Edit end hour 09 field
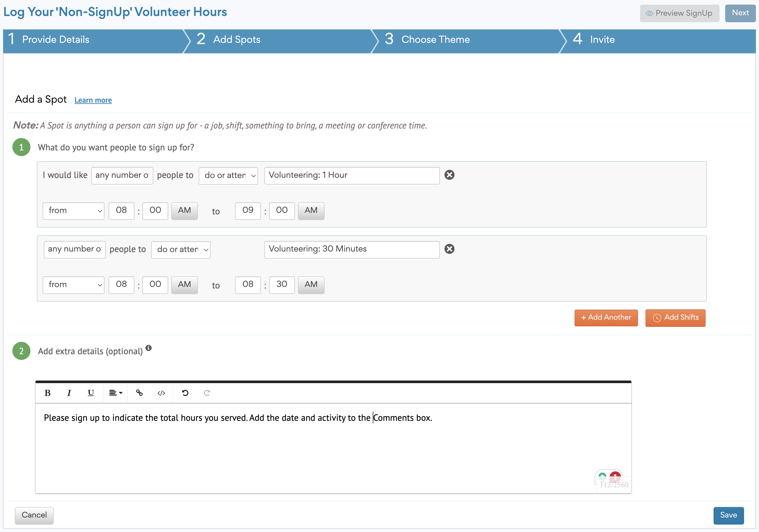 click(248, 211)
